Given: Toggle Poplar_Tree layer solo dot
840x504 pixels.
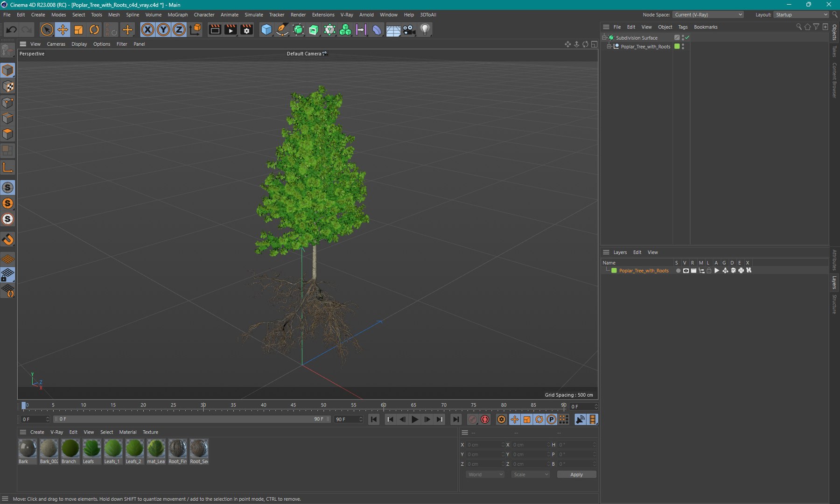Looking at the screenshot, I should point(678,271).
